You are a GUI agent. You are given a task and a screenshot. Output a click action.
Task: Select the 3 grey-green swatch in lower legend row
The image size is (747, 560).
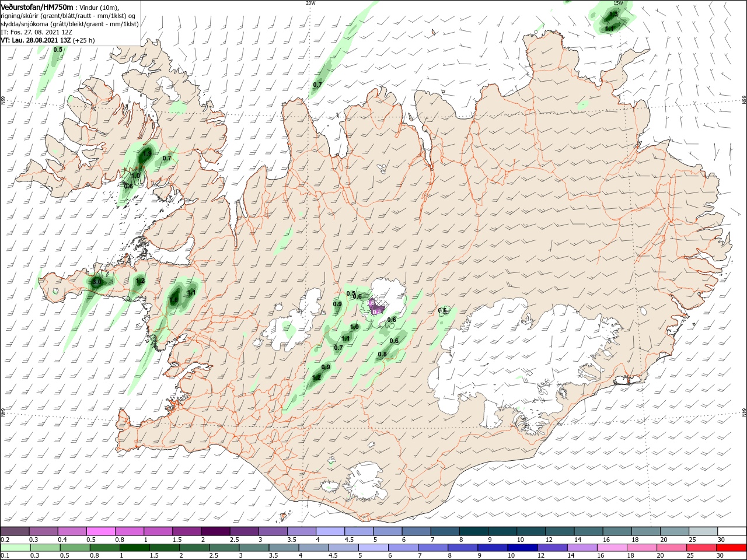254,548
